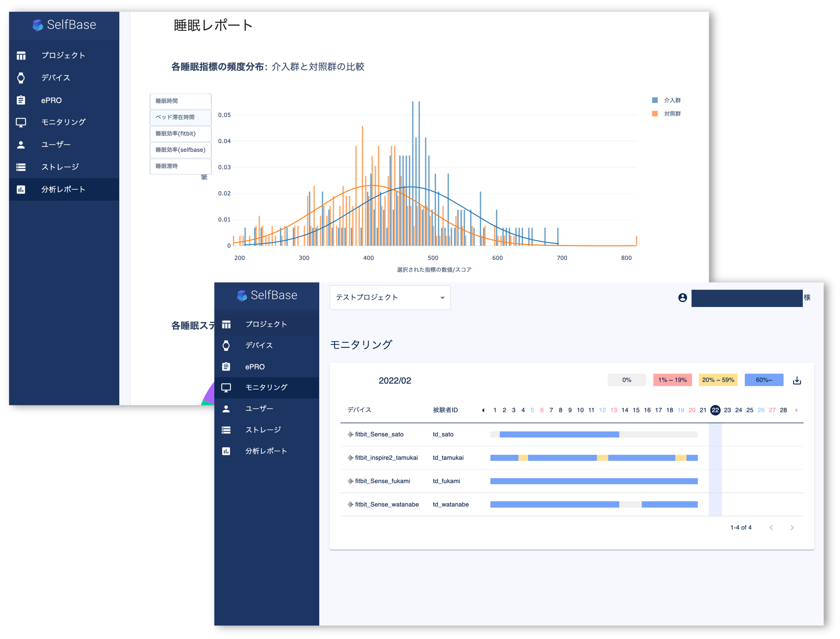The height and width of the screenshot is (639, 840).
Task: Click the Storage icon in the front sidebar
Action: [226, 430]
